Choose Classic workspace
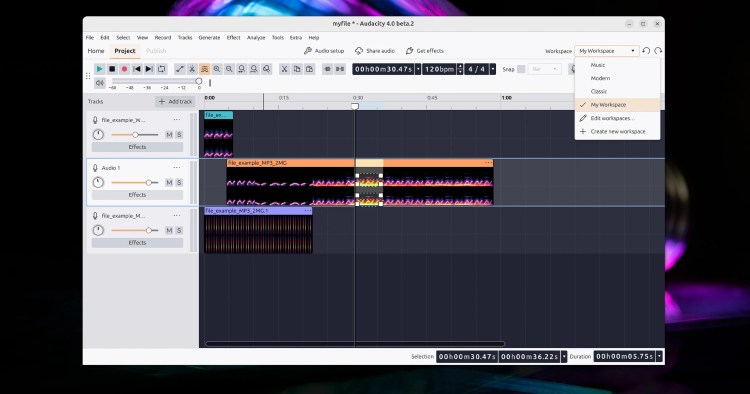The image size is (750, 394). [618, 91]
